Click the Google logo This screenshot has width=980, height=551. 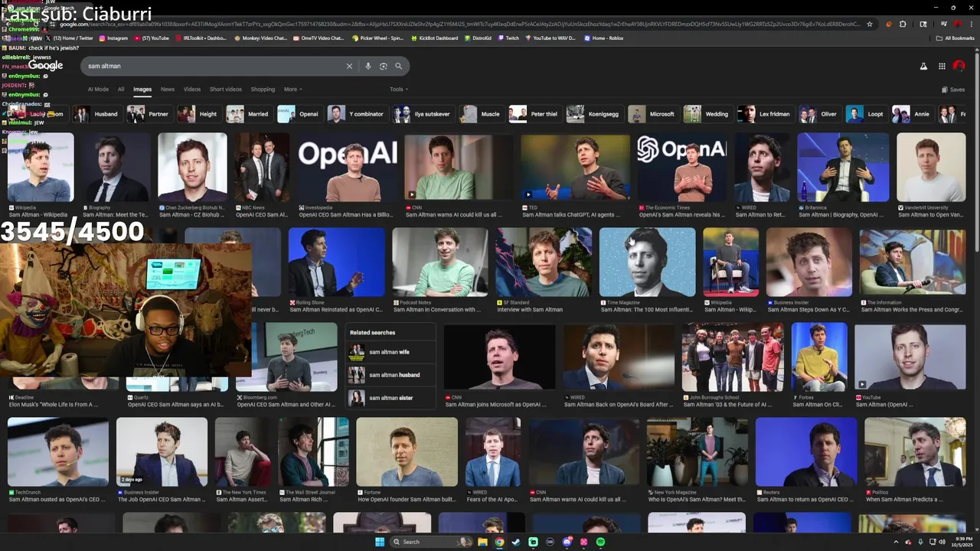coord(46,66)
